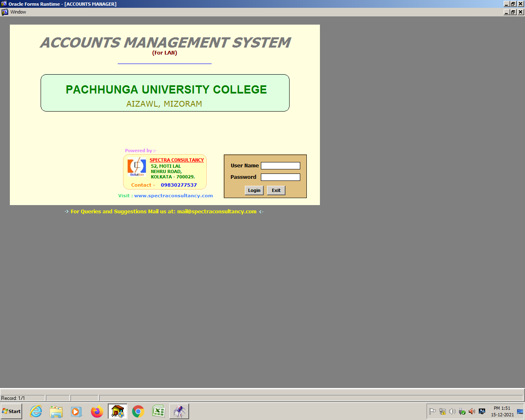Select the Accounts Manager house icon in taskbar
525x420 pixels.
coord(118,411)
